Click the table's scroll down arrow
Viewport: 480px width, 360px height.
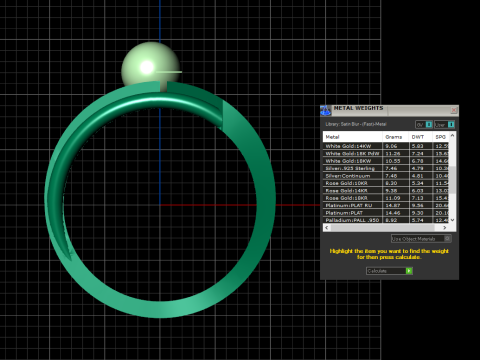[452, 220]
